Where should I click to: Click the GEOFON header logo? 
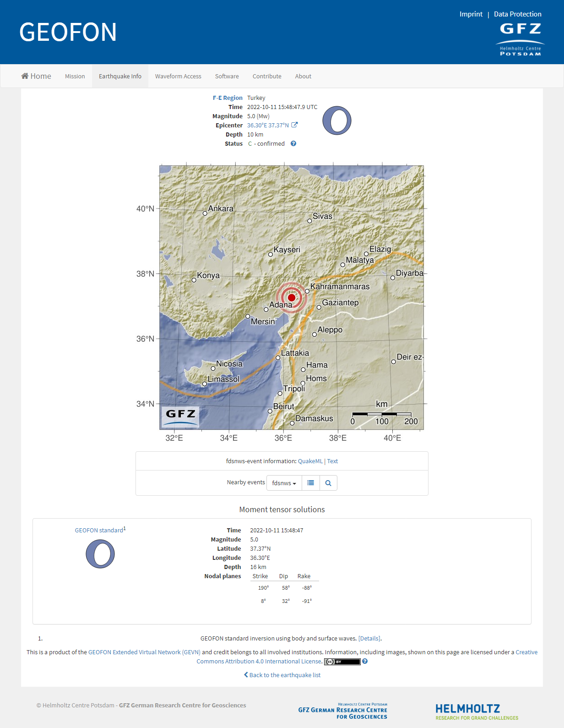point(68,32)
